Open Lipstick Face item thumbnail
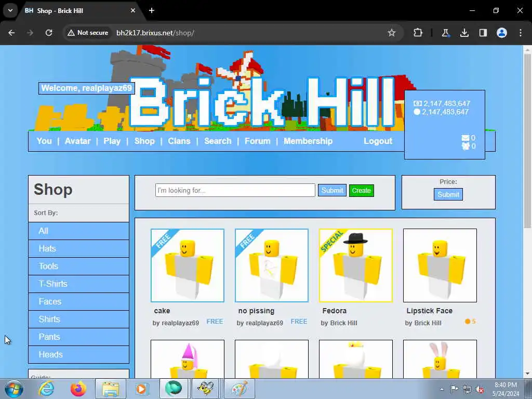The height and width of the screenshot is (399, 532). click(x=440, y=265)
